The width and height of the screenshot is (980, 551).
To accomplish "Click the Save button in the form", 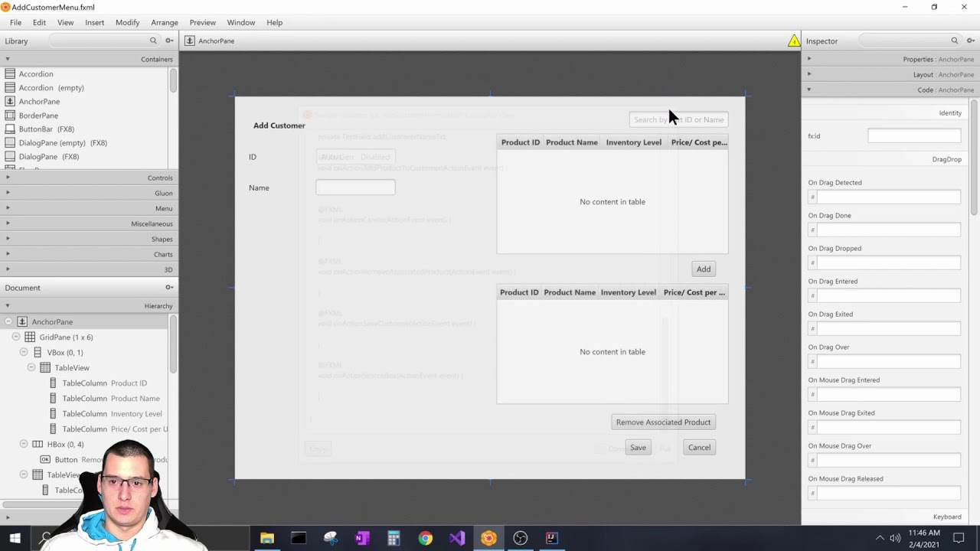I will tap(638, 448).
